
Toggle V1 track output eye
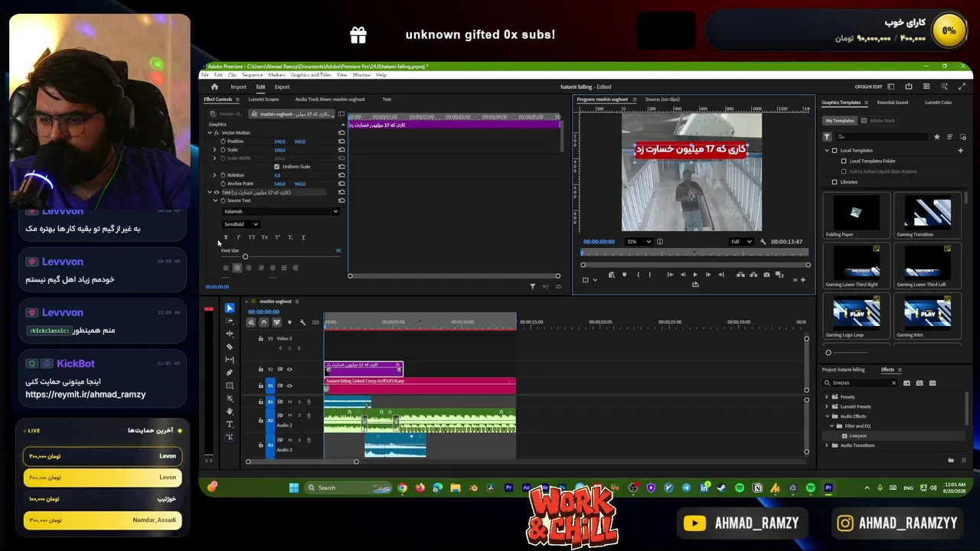click(289, 386)
